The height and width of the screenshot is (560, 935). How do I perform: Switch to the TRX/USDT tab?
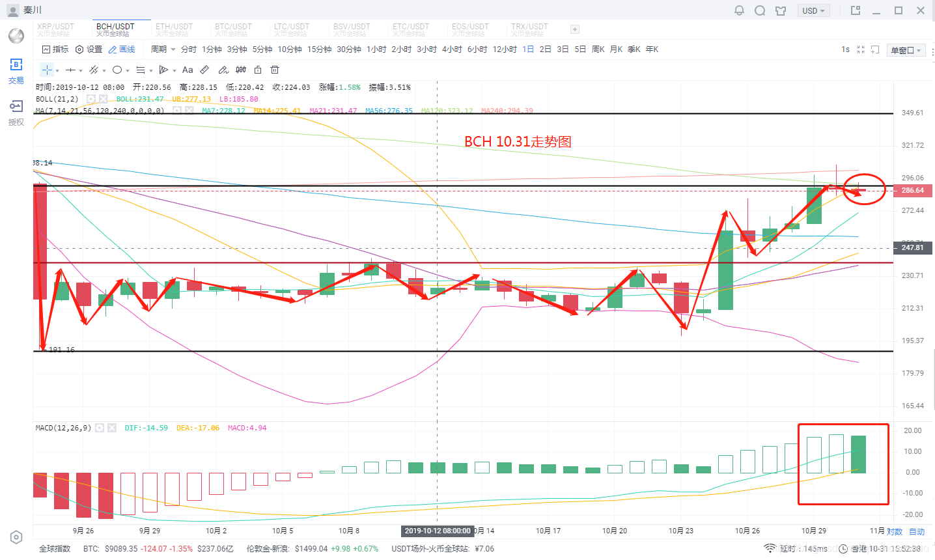(x=529, y=29)
